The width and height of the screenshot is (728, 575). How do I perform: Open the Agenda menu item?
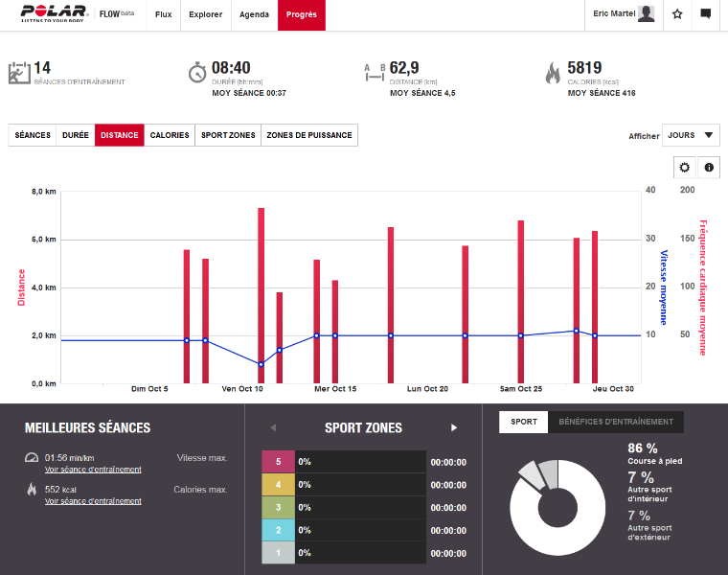pyautogui.click(x=254, y=14)
